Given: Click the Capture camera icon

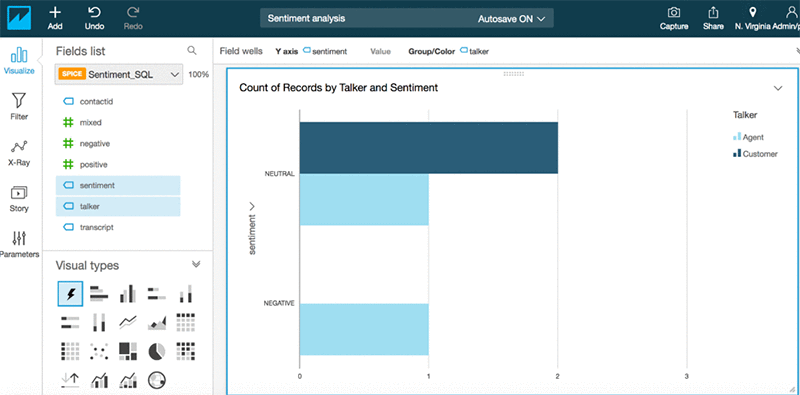Looking at the screenshot, I should (674, 18).
